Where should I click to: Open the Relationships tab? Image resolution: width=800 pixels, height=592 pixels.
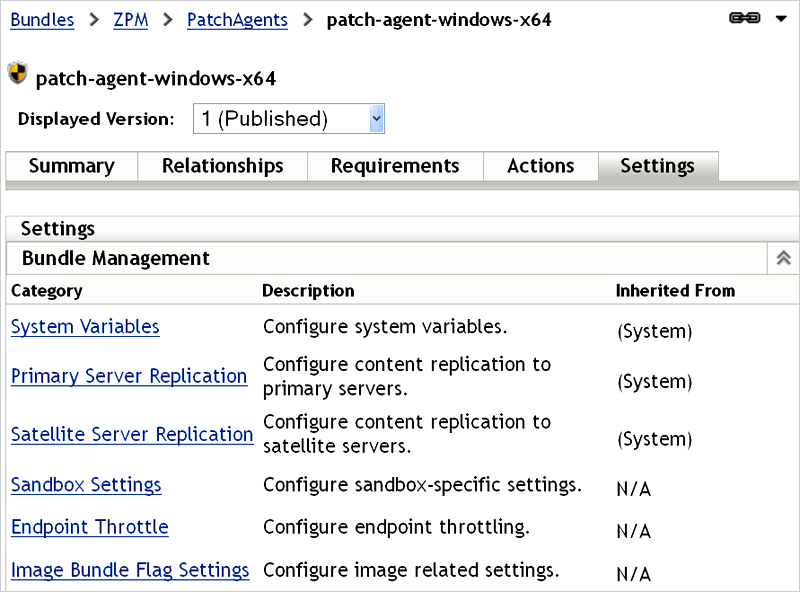[222, 166]
